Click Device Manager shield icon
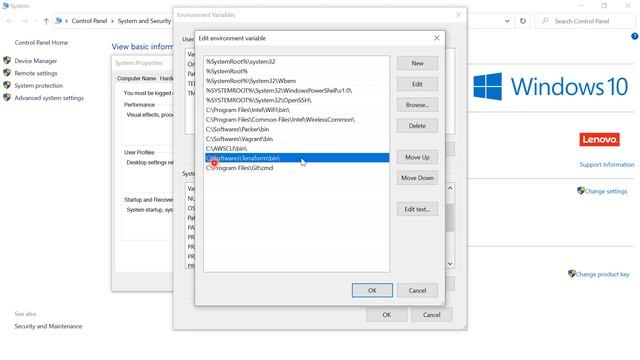The image size is (640, 360). click(7, 60)
